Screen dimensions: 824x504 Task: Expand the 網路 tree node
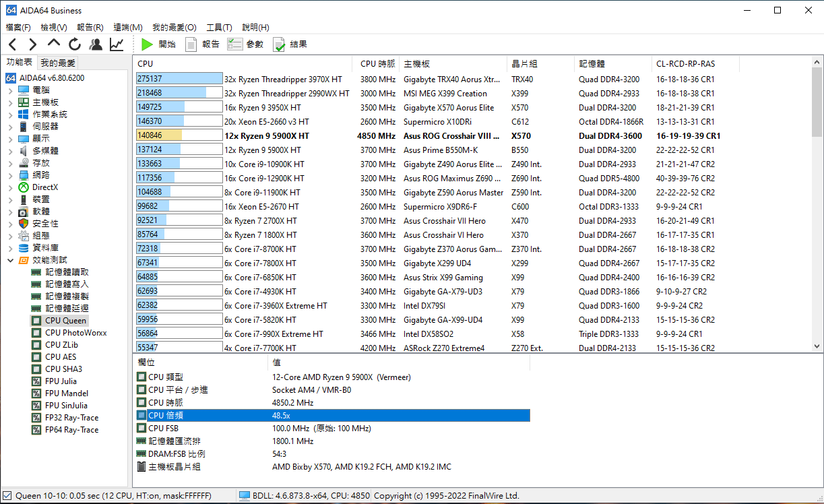pos(11,175)
